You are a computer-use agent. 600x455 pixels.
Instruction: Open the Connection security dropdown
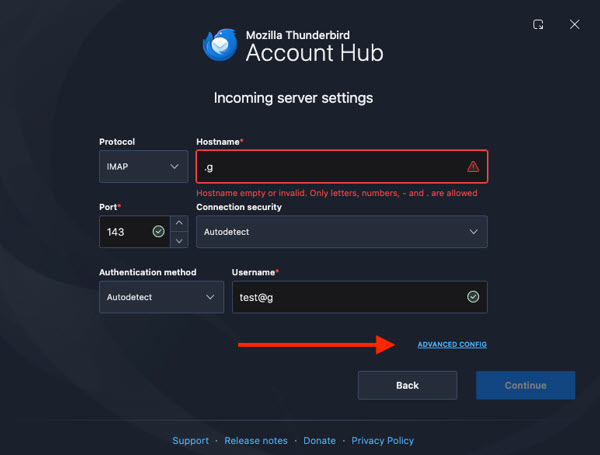coord(342,232)
